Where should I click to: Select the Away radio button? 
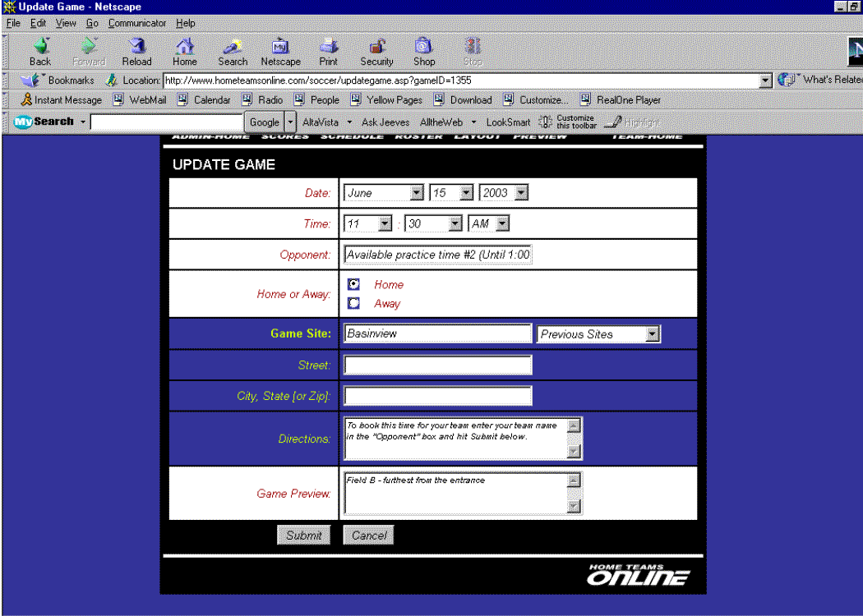[354, 303]
